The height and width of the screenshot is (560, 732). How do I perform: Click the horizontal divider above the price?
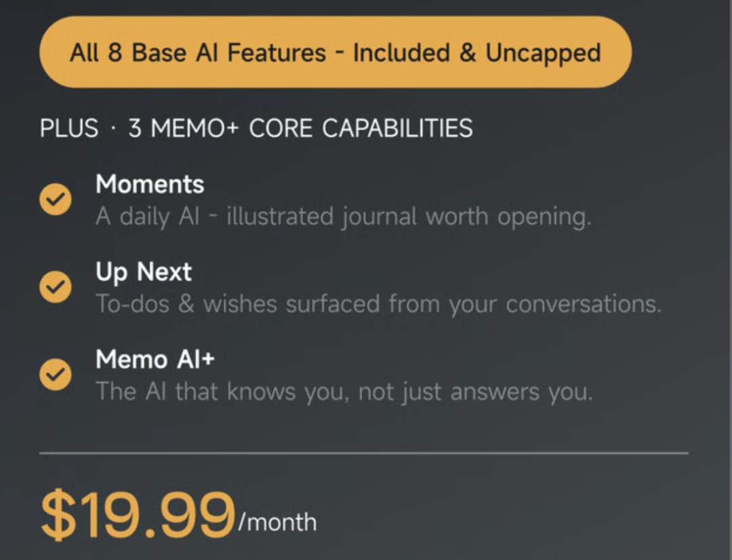[x=364, y=453]
